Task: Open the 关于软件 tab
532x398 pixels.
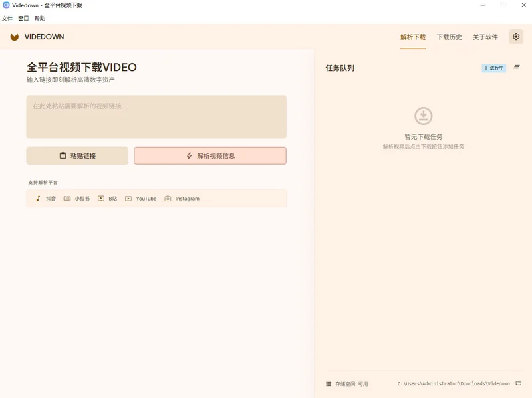Action: (485, 37)
